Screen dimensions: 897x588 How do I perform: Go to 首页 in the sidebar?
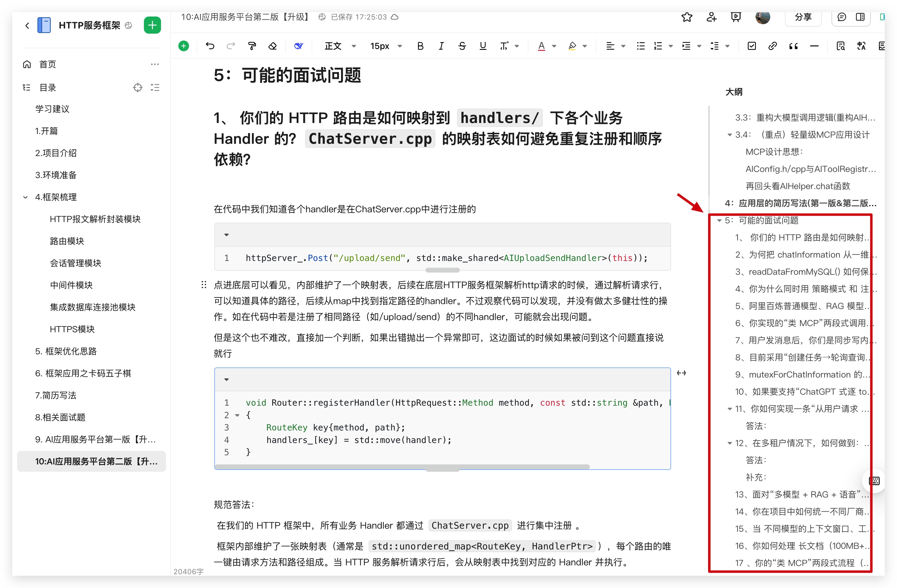(x=47, y=65)
